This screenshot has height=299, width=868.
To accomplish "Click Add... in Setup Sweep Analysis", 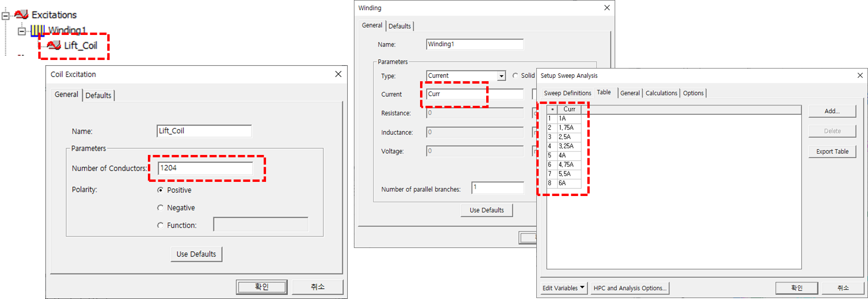I will coord(832,111).
